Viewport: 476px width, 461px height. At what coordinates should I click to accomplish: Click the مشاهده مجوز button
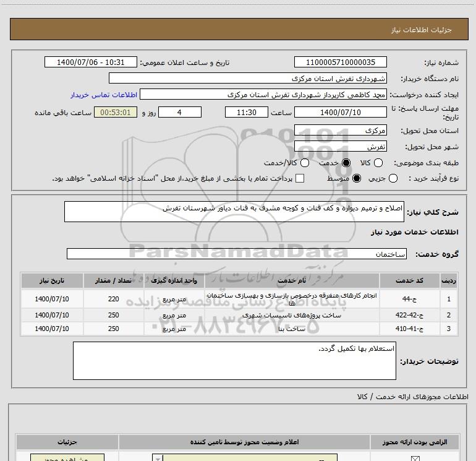click(x=67, y=458)
